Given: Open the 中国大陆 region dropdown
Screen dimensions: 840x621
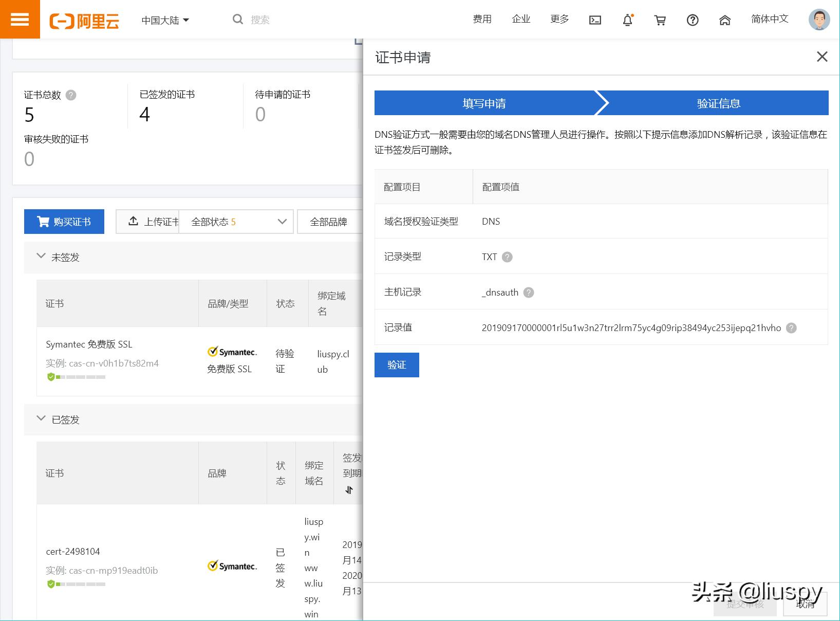Looking at the screenshot, I should 165,20.
